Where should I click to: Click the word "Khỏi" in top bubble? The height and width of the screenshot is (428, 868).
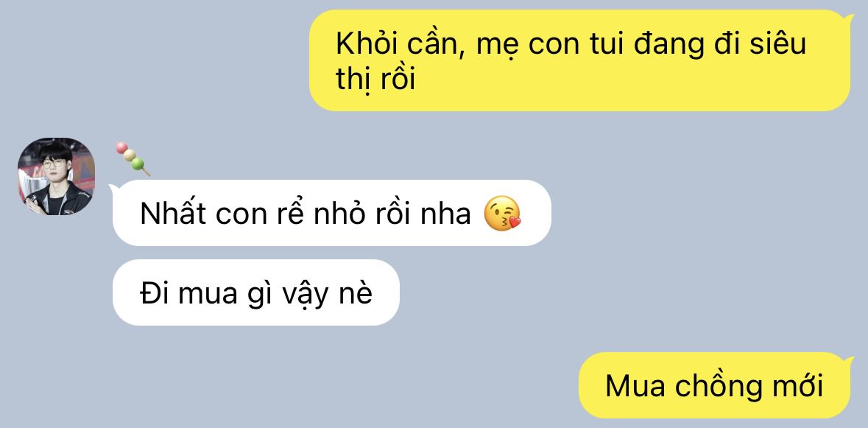(368, 44)
